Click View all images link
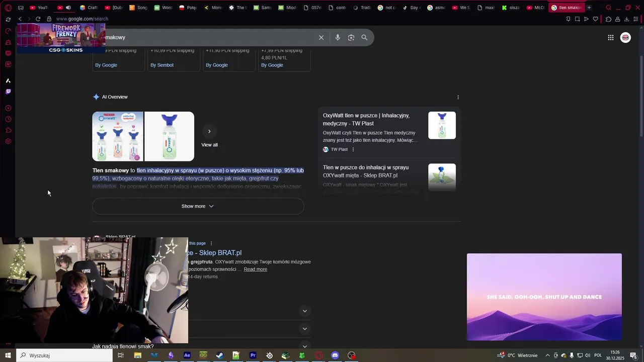644x362 pixels. [209, 145]
